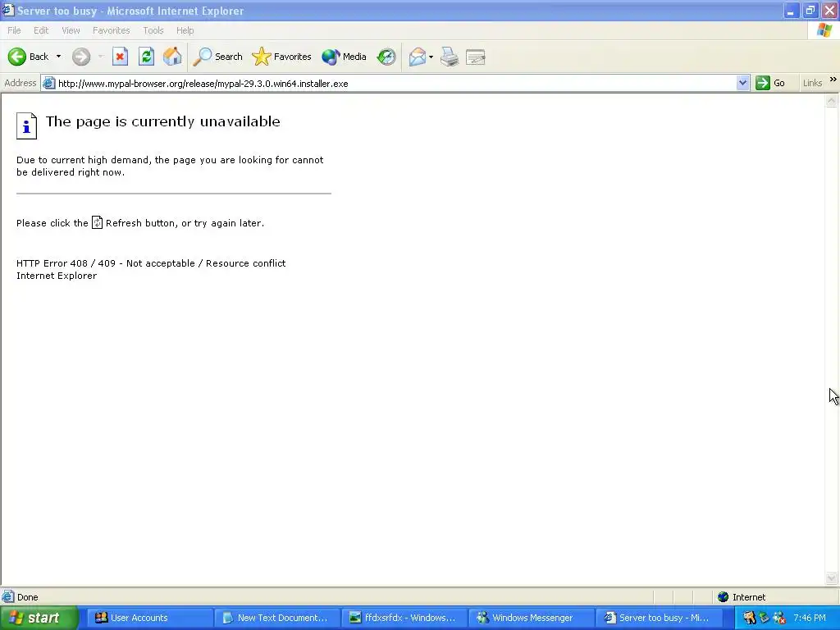This screenshot has width=840, height=630.
Task: Restore down the Internet Explorer window
Action: coord(810,11)
